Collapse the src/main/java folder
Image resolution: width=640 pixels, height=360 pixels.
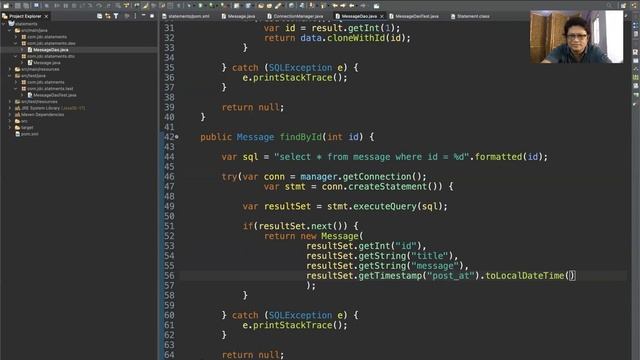[10, 30]
